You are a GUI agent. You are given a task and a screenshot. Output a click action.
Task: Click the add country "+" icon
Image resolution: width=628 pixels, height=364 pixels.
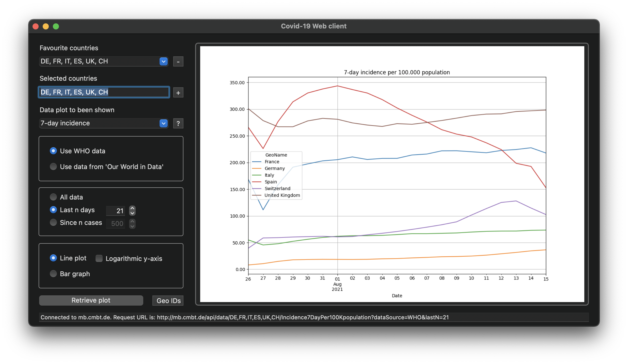click(178, 92)
